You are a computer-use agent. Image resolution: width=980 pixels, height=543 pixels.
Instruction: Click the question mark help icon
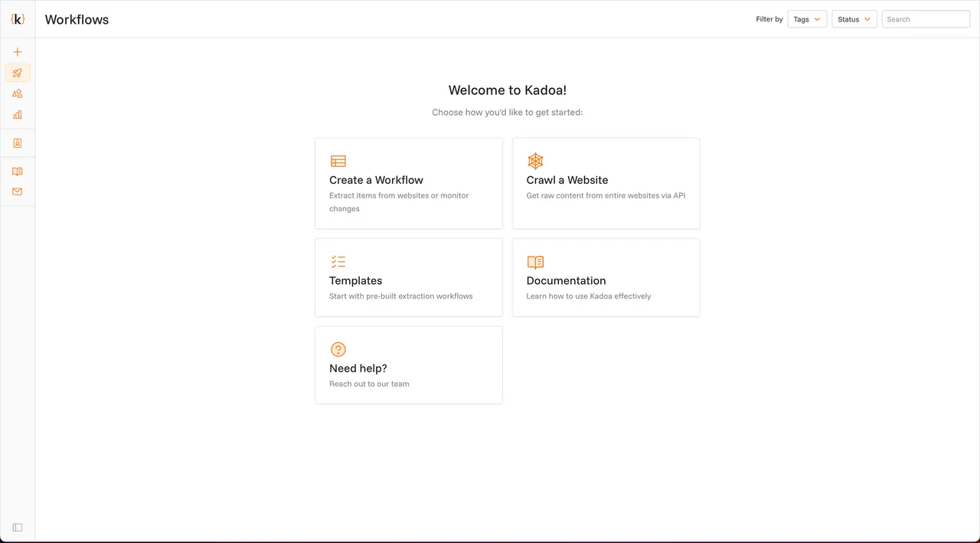click(338, 349)
